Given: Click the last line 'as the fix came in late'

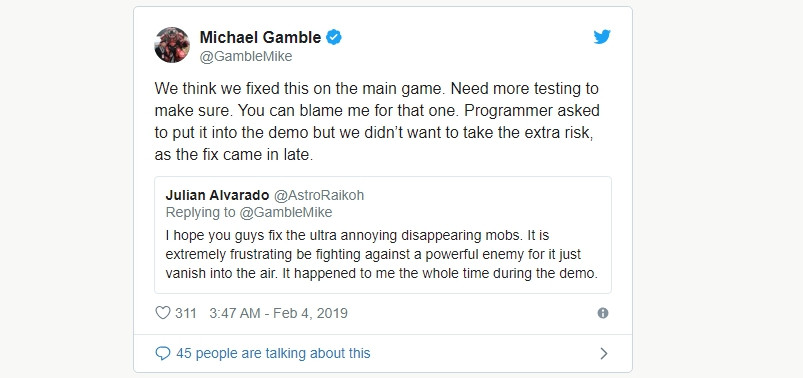Looking at the screenshot, I should [x=234, y=155].
